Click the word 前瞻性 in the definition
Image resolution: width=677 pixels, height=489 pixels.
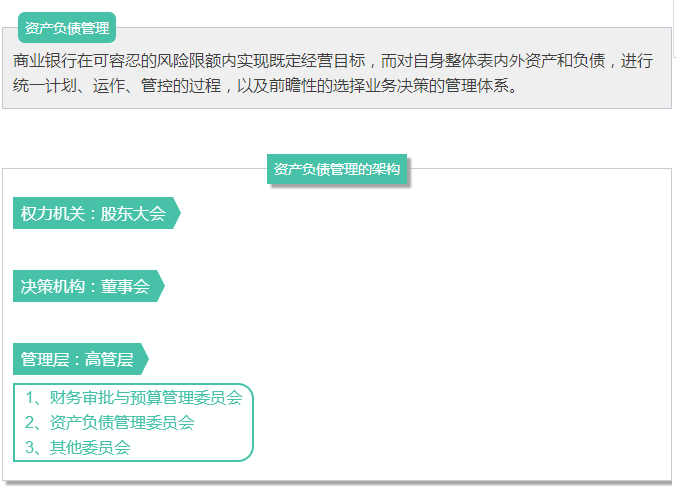pos(294,85)
